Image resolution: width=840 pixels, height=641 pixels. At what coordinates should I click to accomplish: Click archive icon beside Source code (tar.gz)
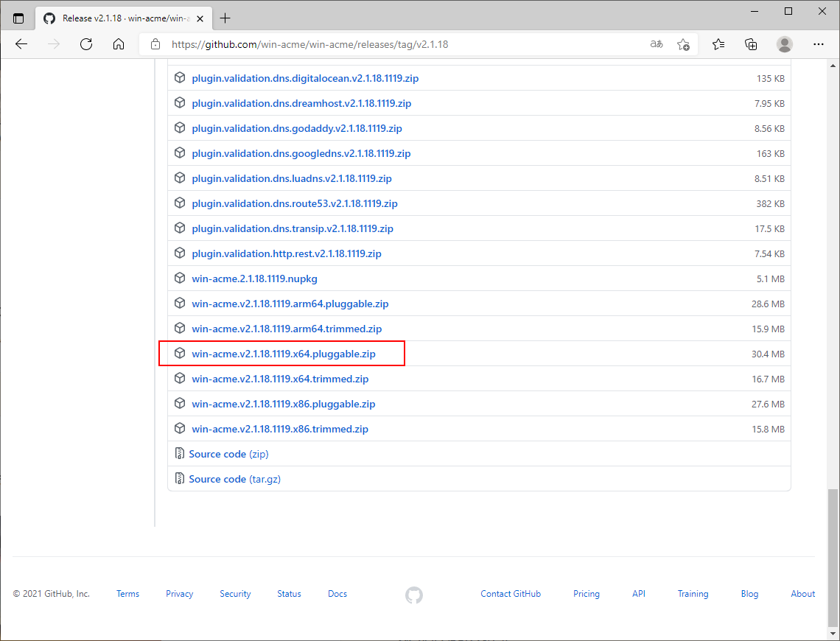point(180,479)
